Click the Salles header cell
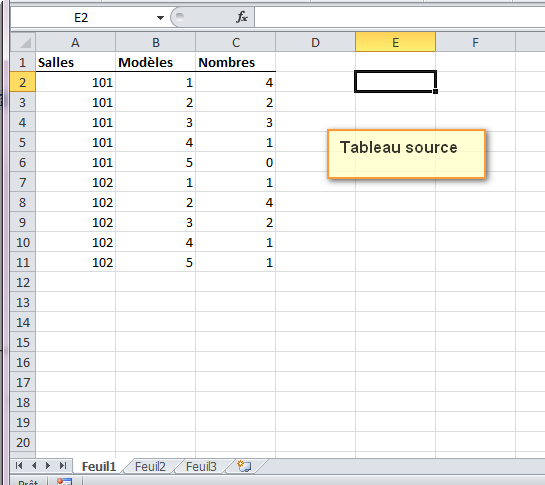The image size is (545, 485). pos(75,62)
